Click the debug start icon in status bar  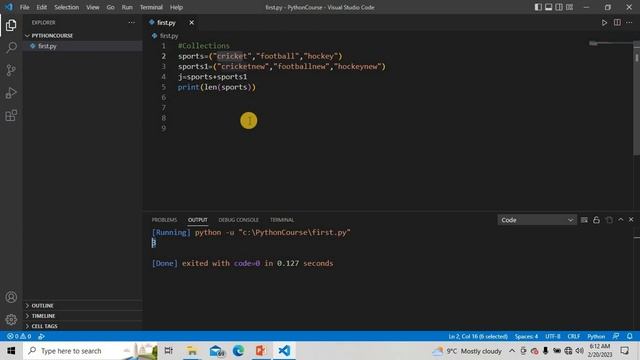pos(41,336)
